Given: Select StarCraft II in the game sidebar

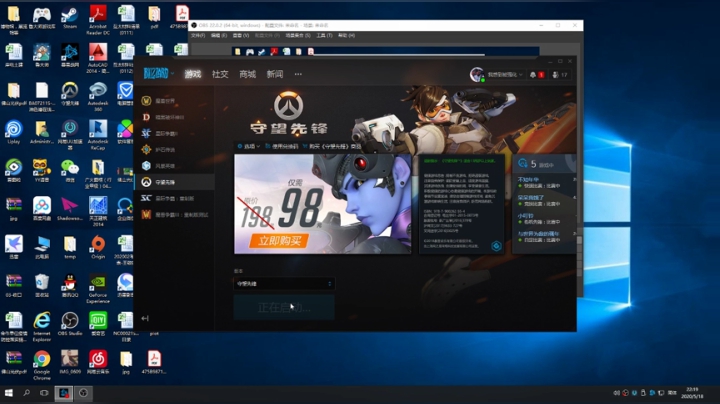Looking at the screenshot, I should [174, 133].
